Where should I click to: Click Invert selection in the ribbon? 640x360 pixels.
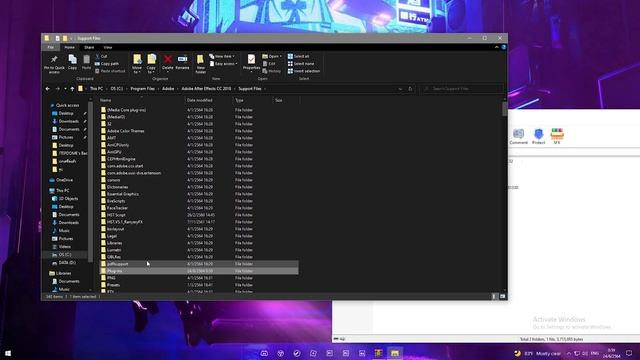304,71
